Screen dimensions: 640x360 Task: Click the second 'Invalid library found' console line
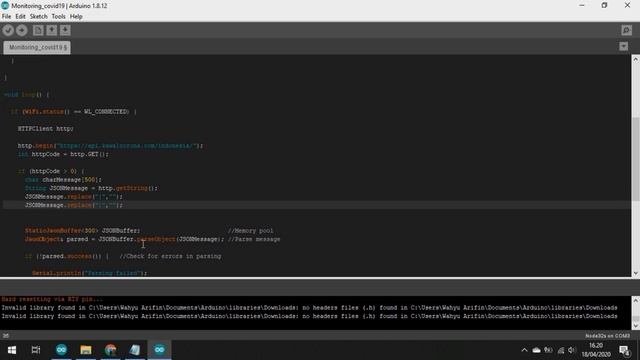[x=309, y=316]
